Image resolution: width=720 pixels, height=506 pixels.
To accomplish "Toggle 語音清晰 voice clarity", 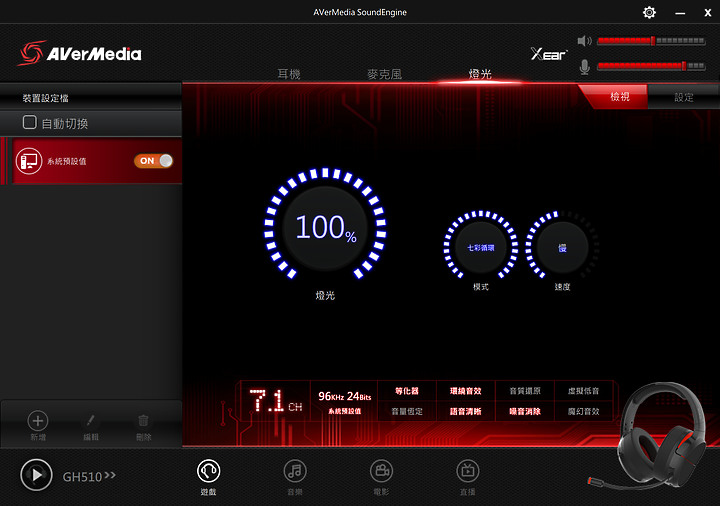I will (x=466, y=411).
